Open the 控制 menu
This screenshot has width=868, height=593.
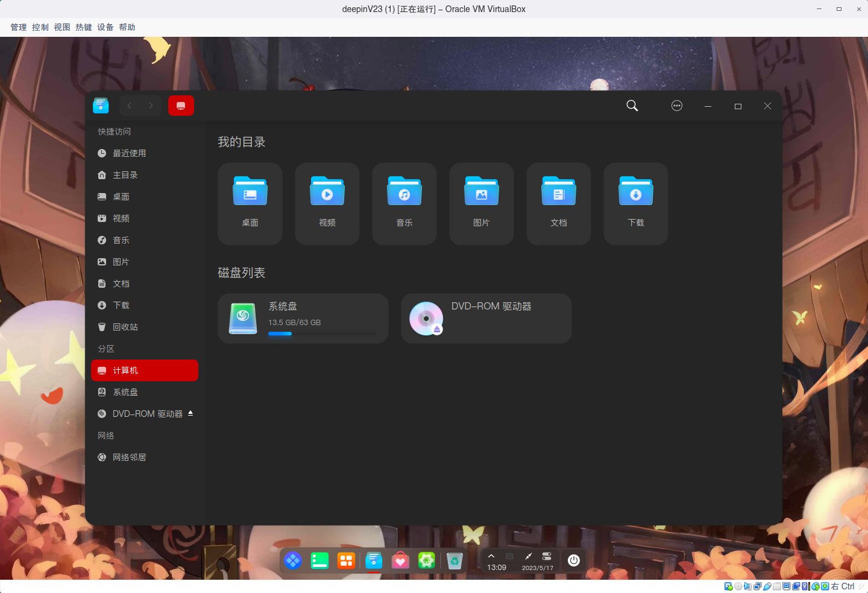point(40,27)
